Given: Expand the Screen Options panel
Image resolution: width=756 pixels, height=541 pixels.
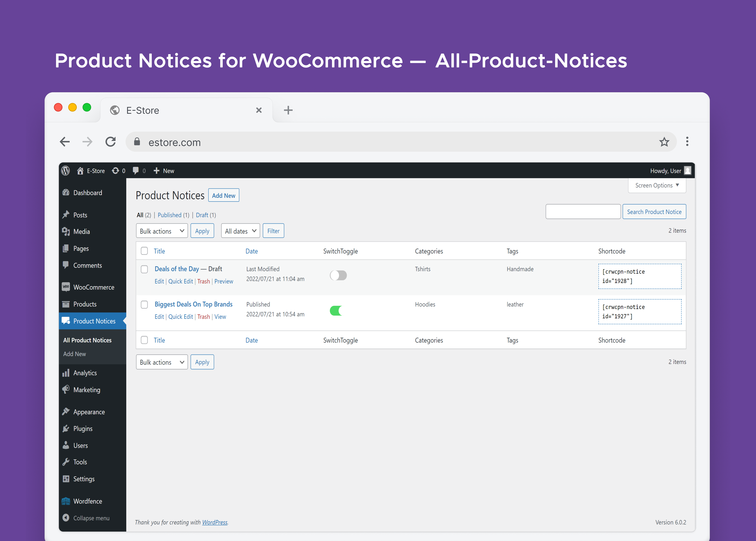Looking at the screenshot, I should coord(657,185).
